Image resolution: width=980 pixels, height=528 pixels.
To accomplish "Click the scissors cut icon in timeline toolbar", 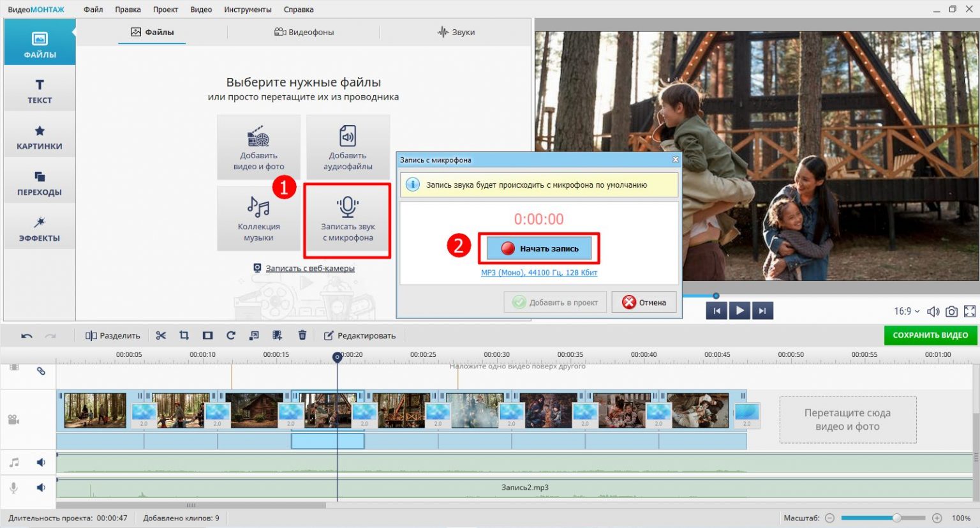I will coord(161,335).
